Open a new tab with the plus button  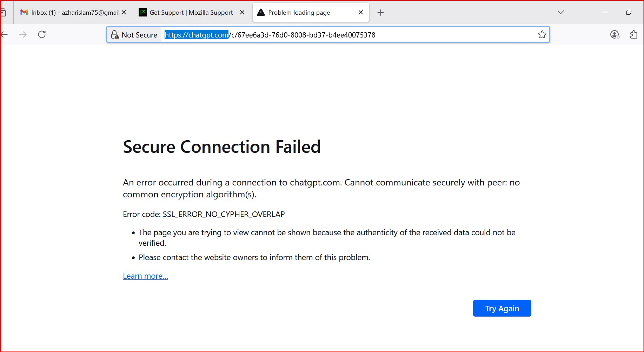pyautogui.click(x=380, y=13)
